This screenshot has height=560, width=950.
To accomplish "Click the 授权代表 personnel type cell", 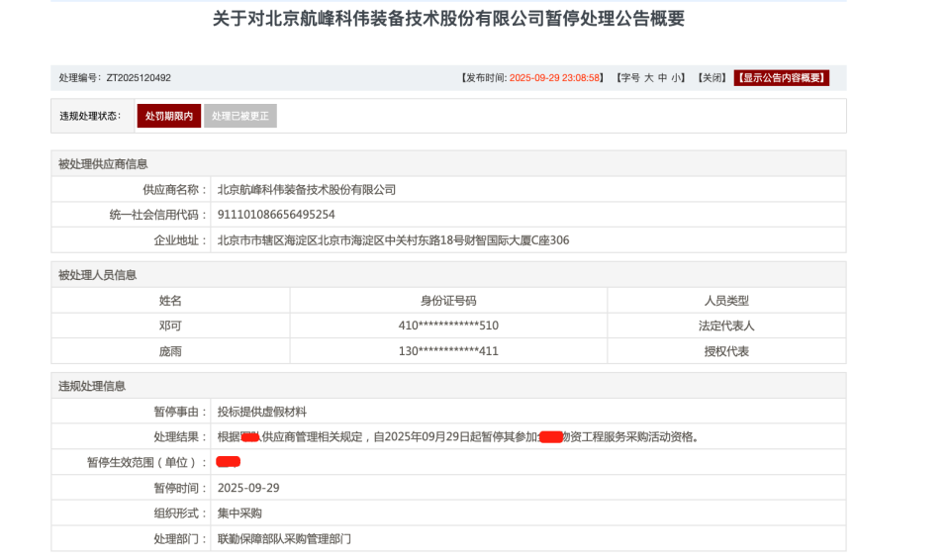I will click(726, 351).
